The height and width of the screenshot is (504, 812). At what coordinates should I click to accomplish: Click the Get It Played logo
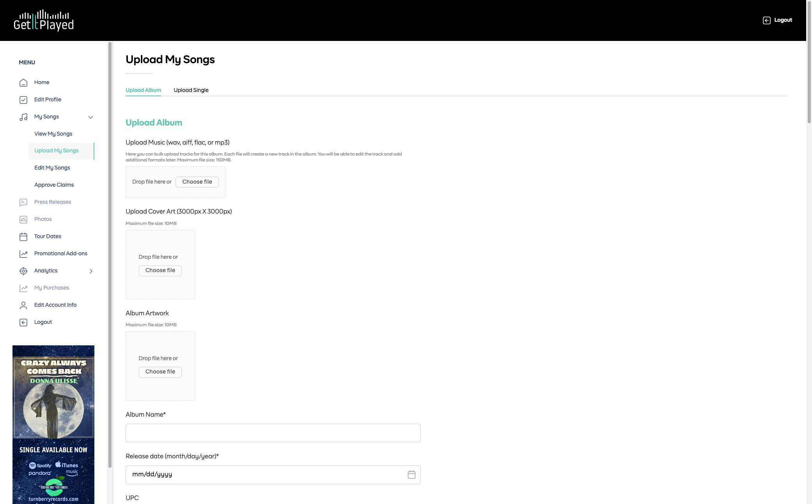[44, 20]
